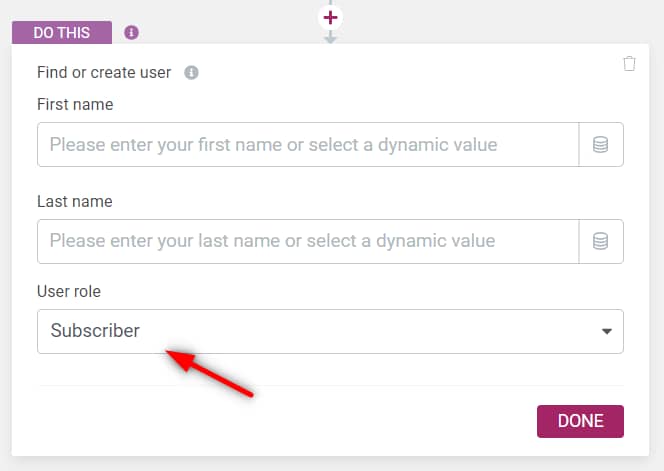Click info icon next to Find or create user
The image size is (664, 471).
(192, 72)
